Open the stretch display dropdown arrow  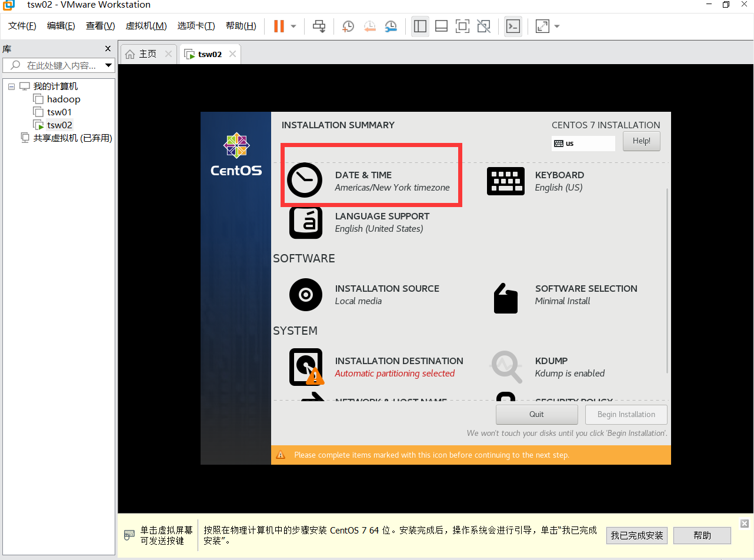[x=557, y=26]
